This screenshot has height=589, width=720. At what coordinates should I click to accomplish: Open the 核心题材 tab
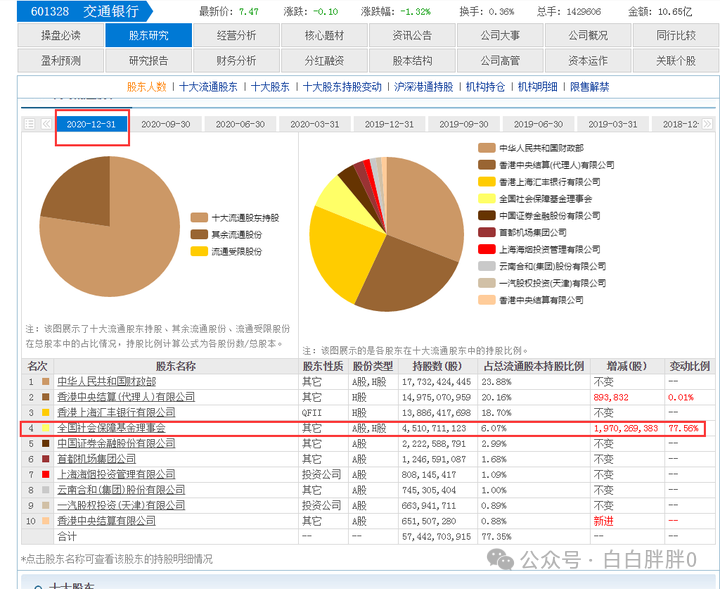point(324,35)
